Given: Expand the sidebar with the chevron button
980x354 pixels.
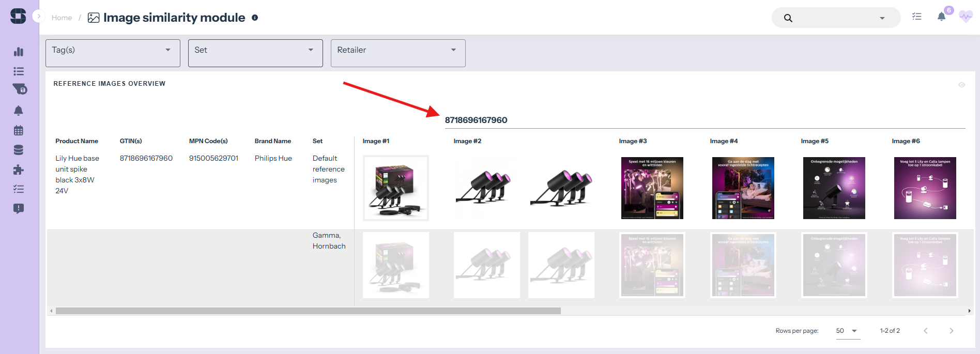Looking at the screenshot, I should (39, 17).
